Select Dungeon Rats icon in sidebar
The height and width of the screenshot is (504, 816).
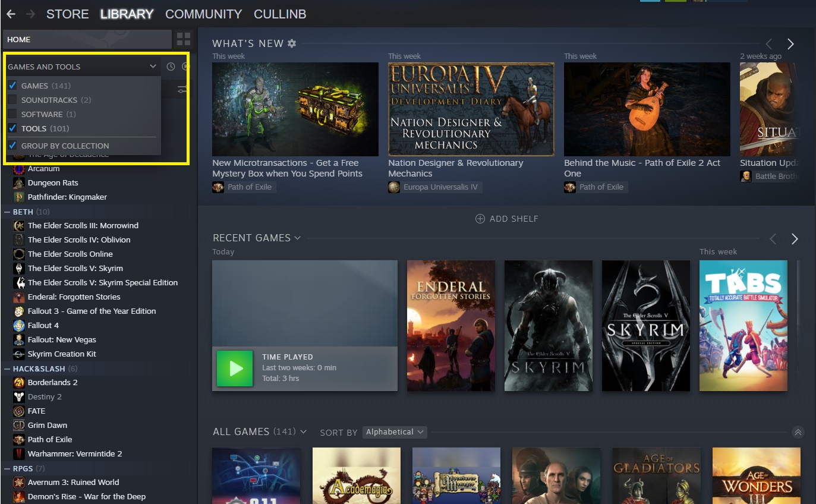(x=19, y=183)
